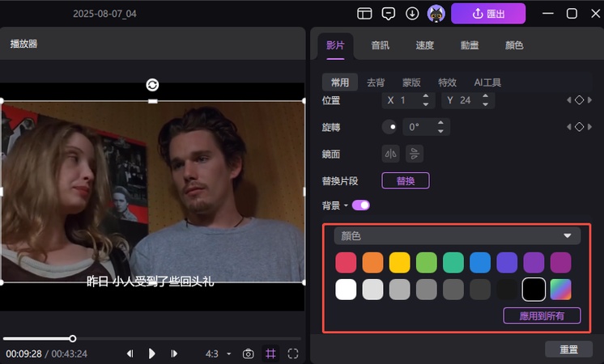Open the feedback message icon
This screenshot has width=604, height=364.
(389, 14)
